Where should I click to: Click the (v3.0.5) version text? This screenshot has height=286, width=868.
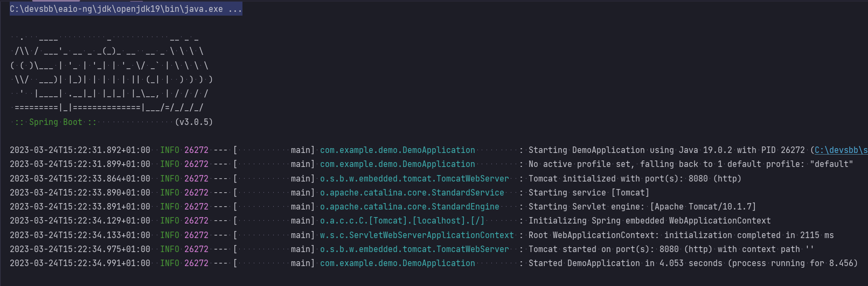(x=194, y=122)
